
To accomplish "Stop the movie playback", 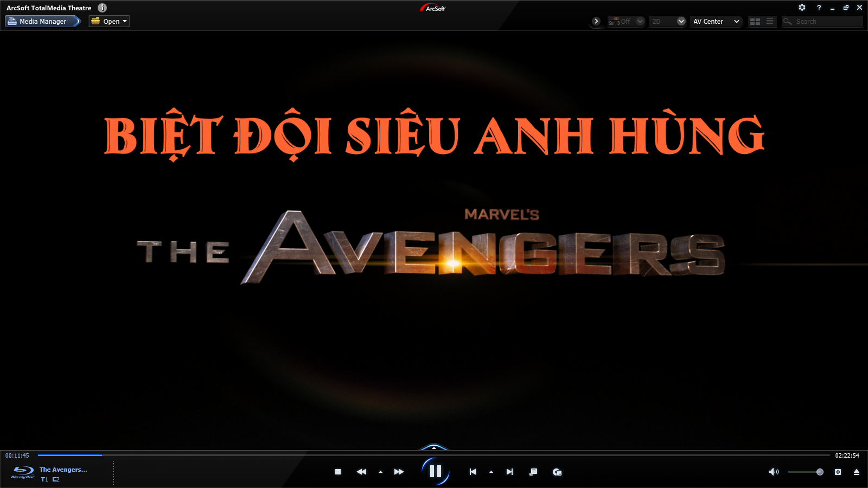I will click(x=338, y=472).
